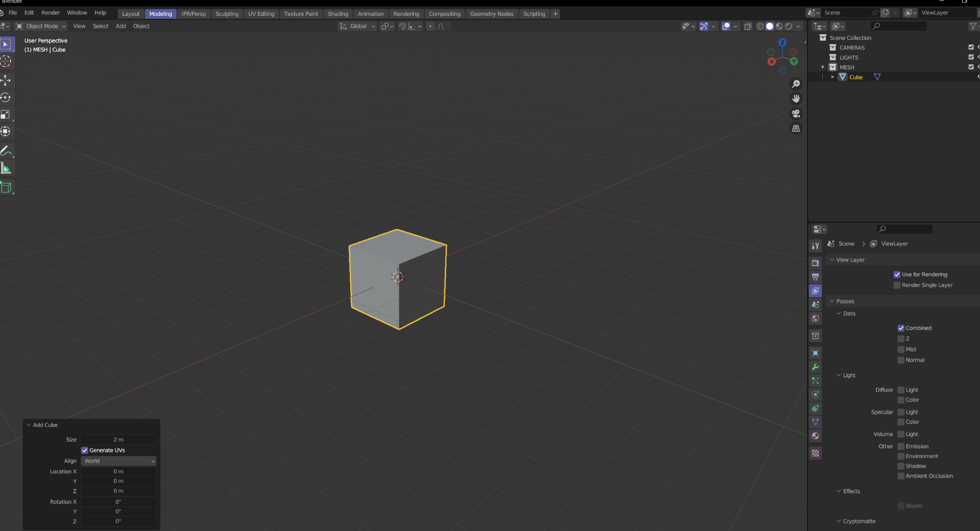Select the Annotate tool
The width and height of the screenshot is (980, 531).
pyautogui.click(x=6, y=151)
